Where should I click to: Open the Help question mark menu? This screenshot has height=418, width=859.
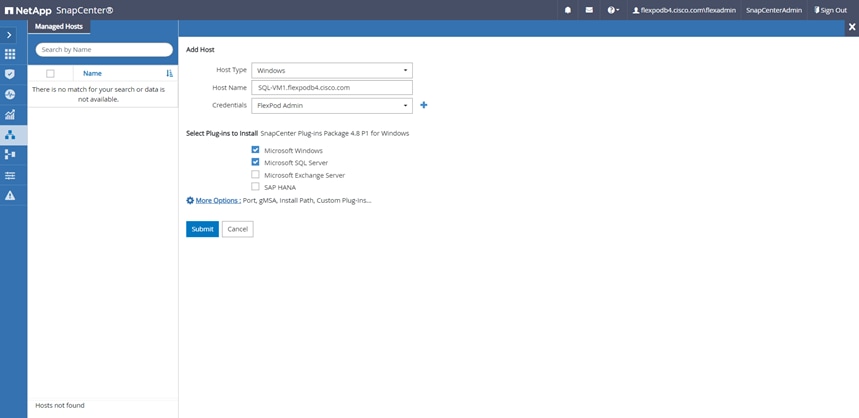pos(613,10)
